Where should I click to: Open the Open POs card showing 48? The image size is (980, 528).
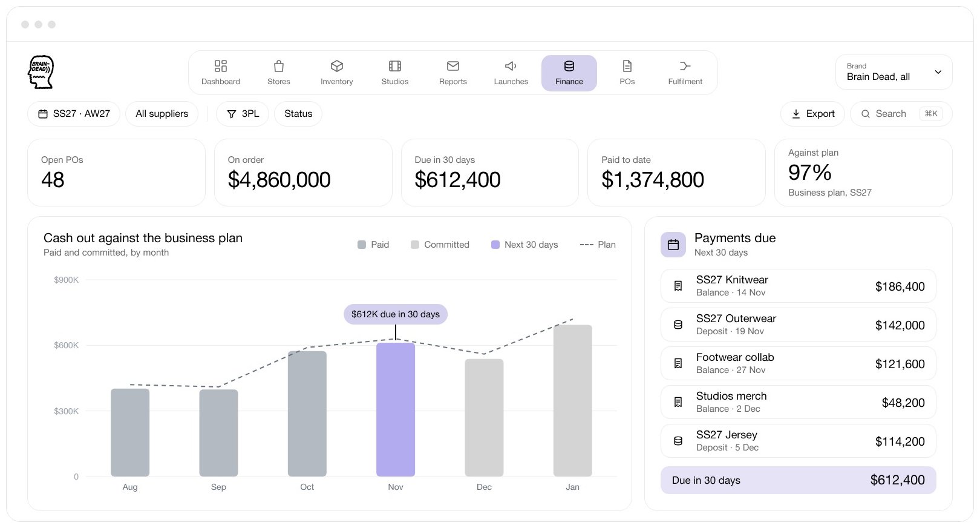(117, 173)
